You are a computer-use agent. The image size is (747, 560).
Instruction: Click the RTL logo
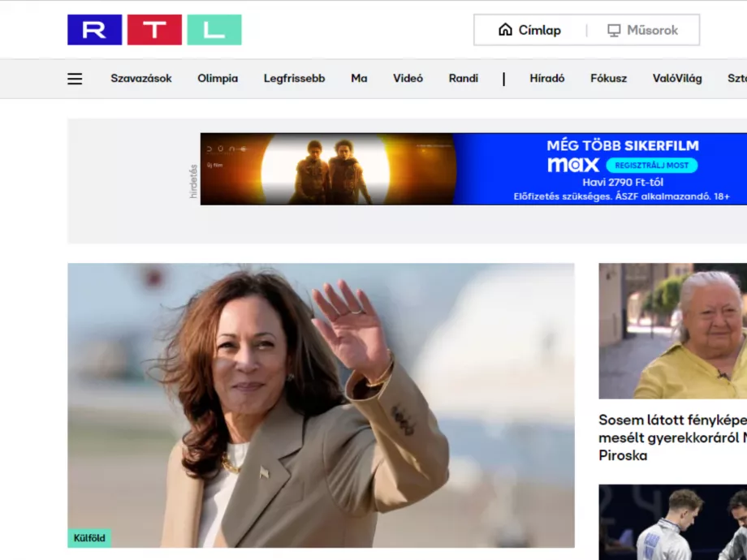click(x=154, y=29)
